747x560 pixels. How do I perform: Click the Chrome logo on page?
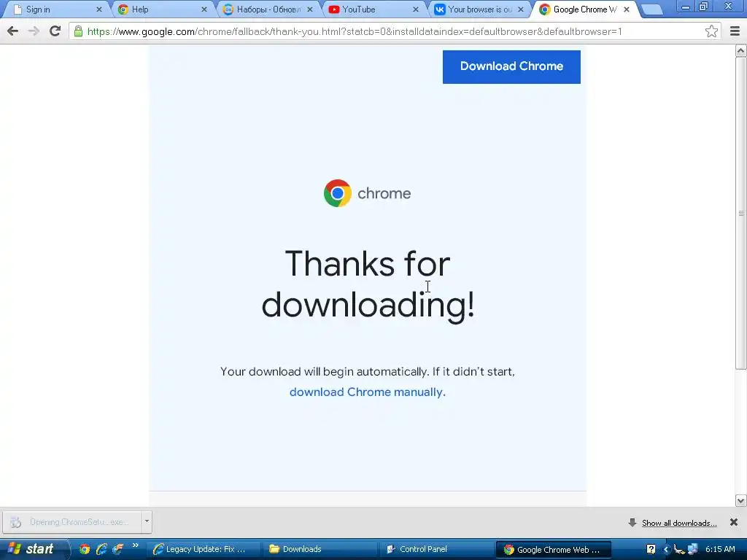click(337, 192)
